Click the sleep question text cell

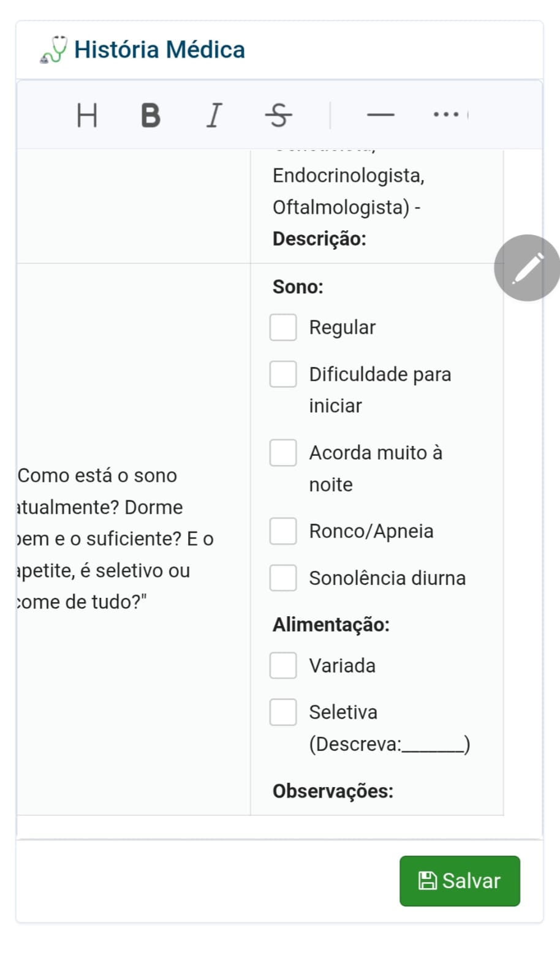(x=123, y=539)
